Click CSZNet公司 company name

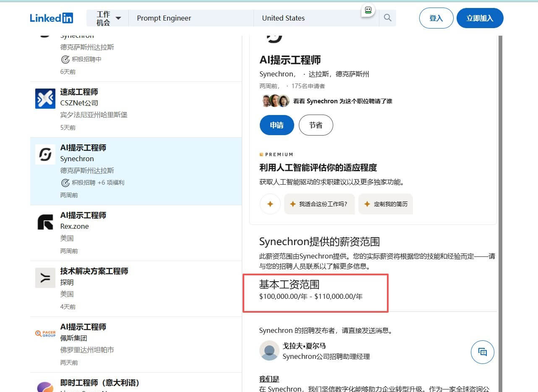pos(79,103)
